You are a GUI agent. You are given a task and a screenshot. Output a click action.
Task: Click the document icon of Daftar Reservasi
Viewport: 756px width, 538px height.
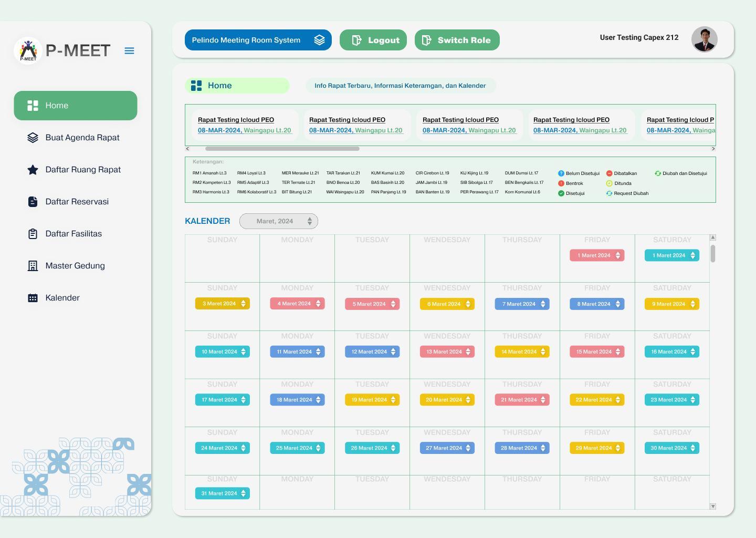(33, 202)
